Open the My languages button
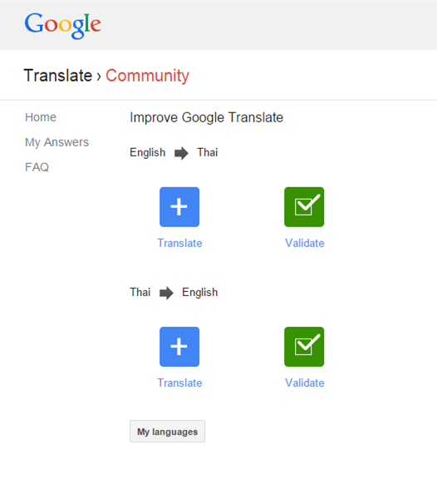 pyautogui.click(x=167, y=432)
